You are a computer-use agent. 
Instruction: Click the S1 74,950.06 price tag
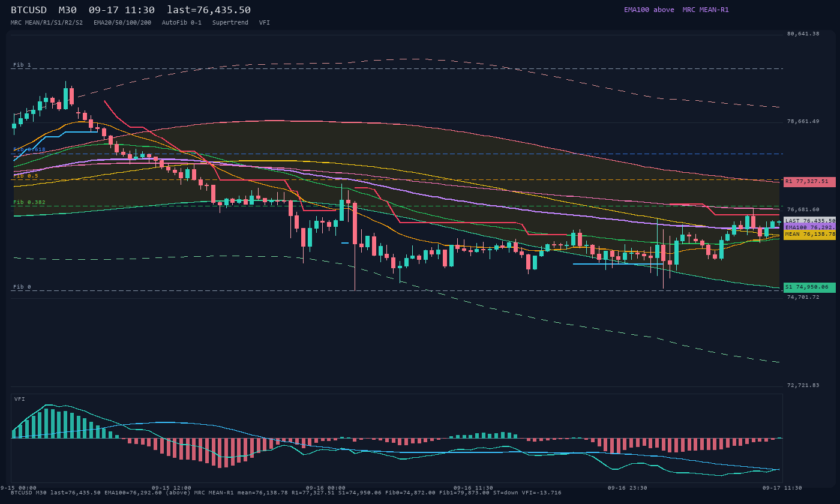pos(809,287)
